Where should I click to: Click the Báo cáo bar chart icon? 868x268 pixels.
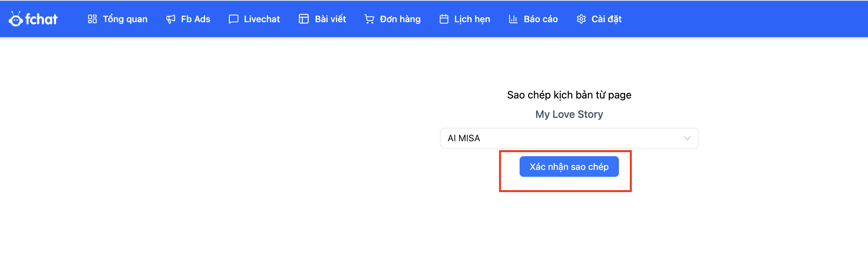(x=513, y=19)
